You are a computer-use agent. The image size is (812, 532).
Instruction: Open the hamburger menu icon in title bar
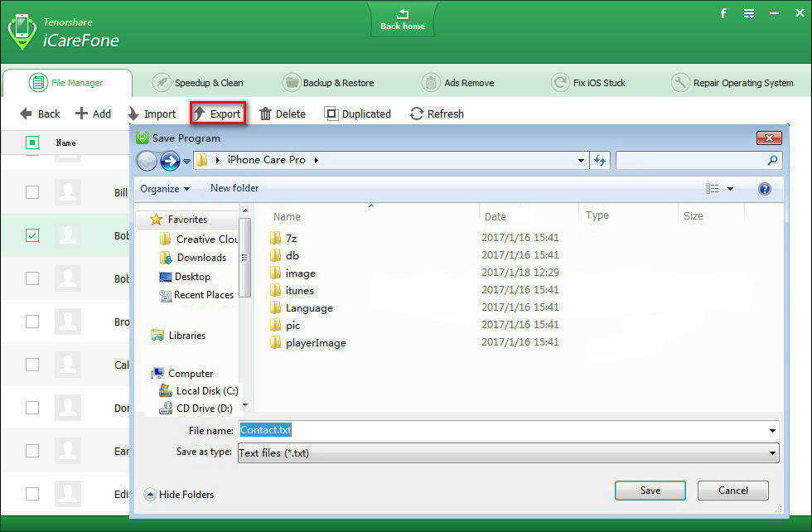pos(749,13)
